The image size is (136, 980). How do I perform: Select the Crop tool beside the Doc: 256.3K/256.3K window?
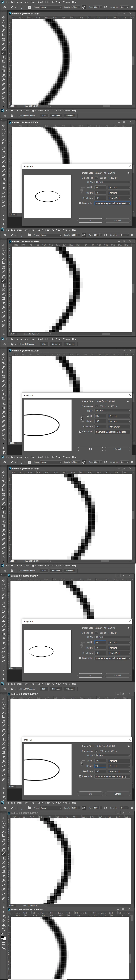coord(3,263)
